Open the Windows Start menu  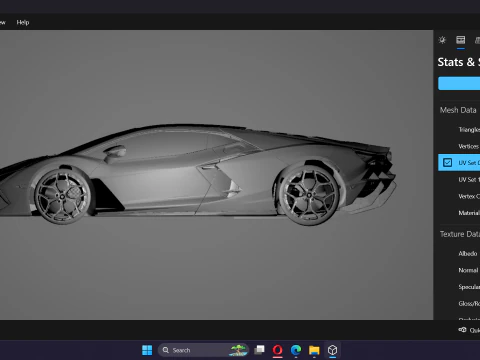[147, 350]
